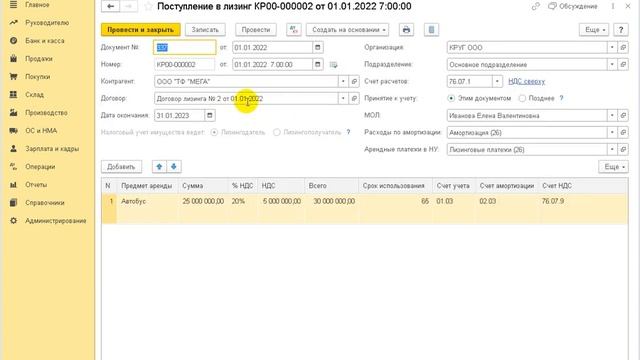The height and width of the screenshot is (360, 640).
Task: Expand Подразделение dropdown arrow
Action: point(612,64)
